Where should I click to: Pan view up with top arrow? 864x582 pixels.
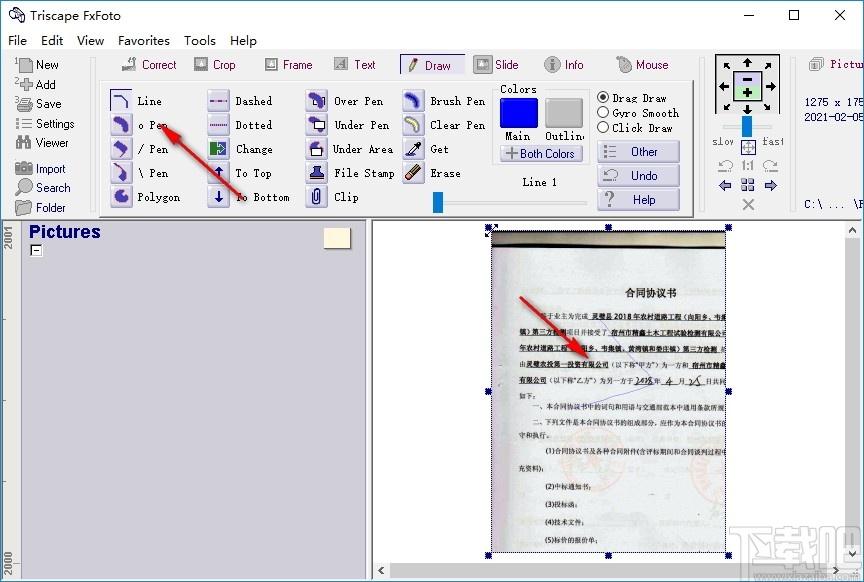[748, 62]
